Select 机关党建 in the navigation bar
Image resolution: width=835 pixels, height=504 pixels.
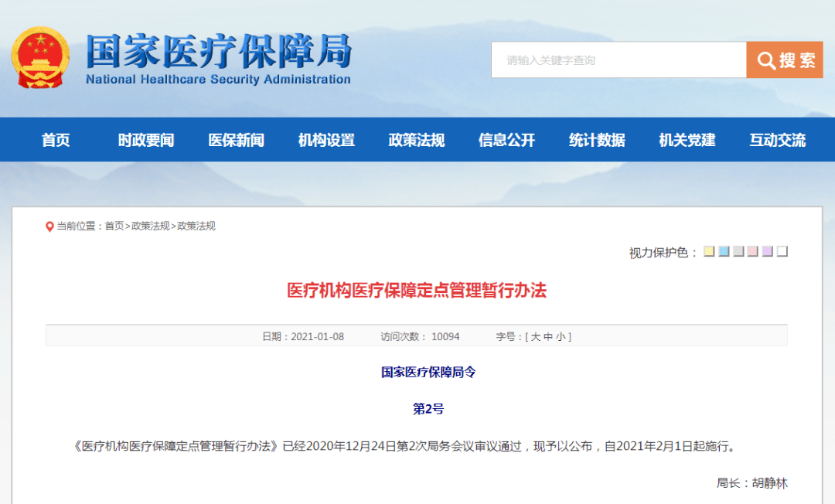click(x=687, y=140)
